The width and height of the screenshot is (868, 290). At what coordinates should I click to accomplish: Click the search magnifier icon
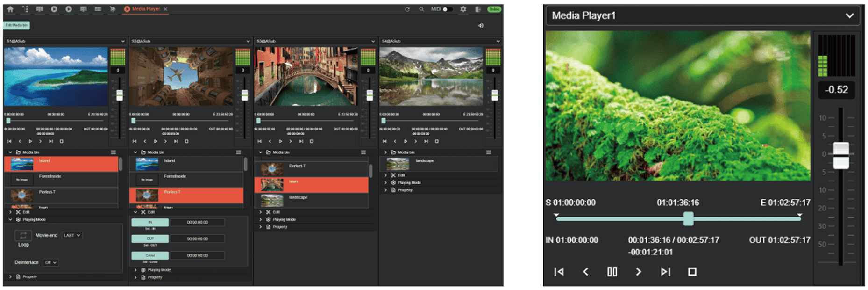tap(421, 9)
